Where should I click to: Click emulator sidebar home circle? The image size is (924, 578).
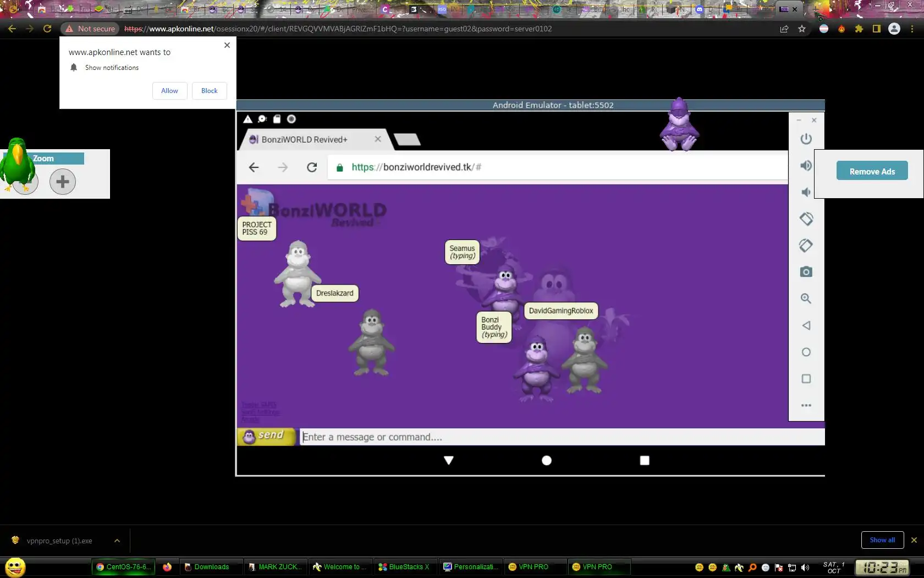click(806, 352)
